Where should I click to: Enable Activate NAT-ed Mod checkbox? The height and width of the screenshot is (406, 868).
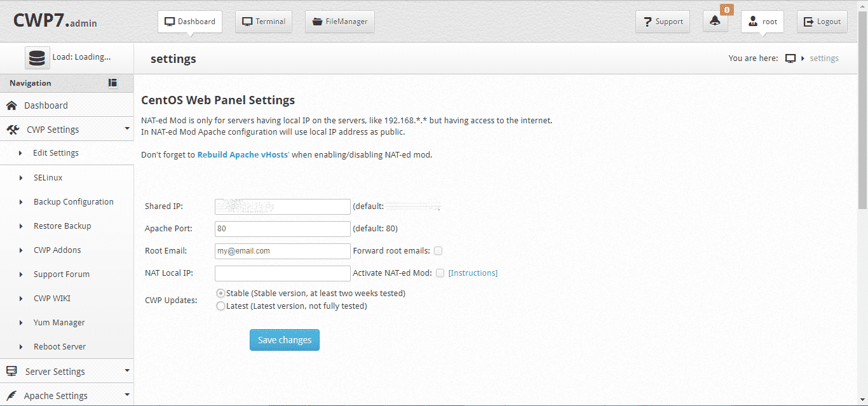pyautogui.click(x=440, y=273)
